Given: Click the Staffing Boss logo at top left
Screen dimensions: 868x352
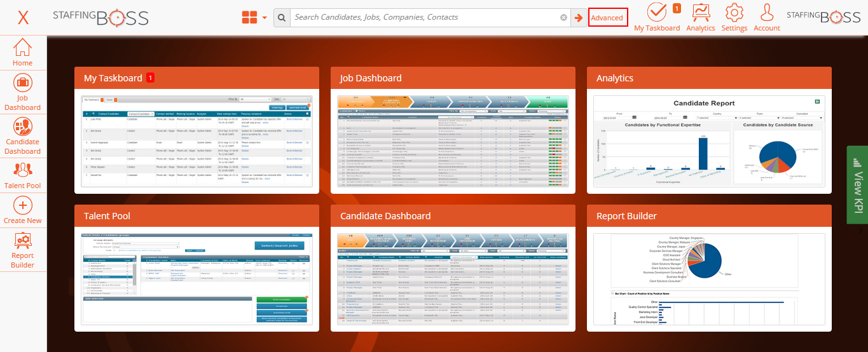Looking at the screenshot, I should pyautogui.click(x=100, y=18).
